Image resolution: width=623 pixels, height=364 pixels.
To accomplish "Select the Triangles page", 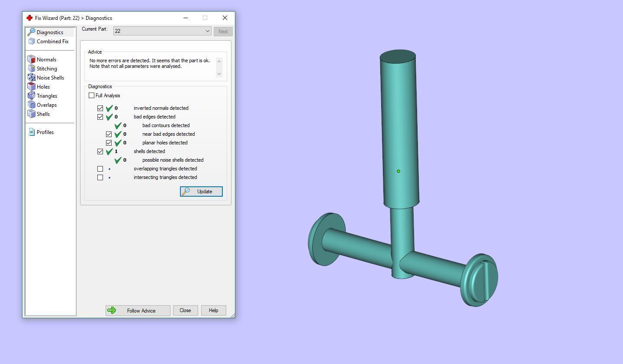I will (47, 96).
